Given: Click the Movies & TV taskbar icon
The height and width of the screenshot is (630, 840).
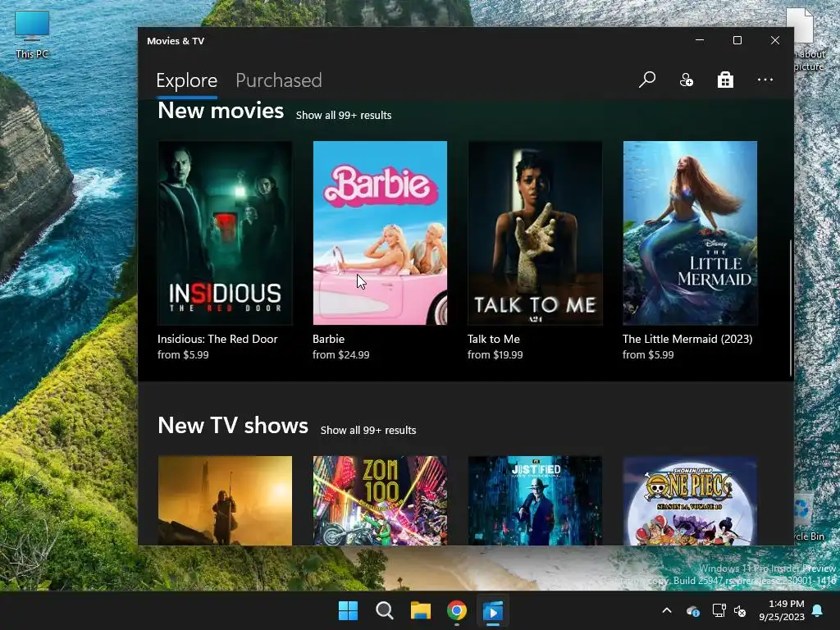Looking at the screenshot, I should click(493, 610).
